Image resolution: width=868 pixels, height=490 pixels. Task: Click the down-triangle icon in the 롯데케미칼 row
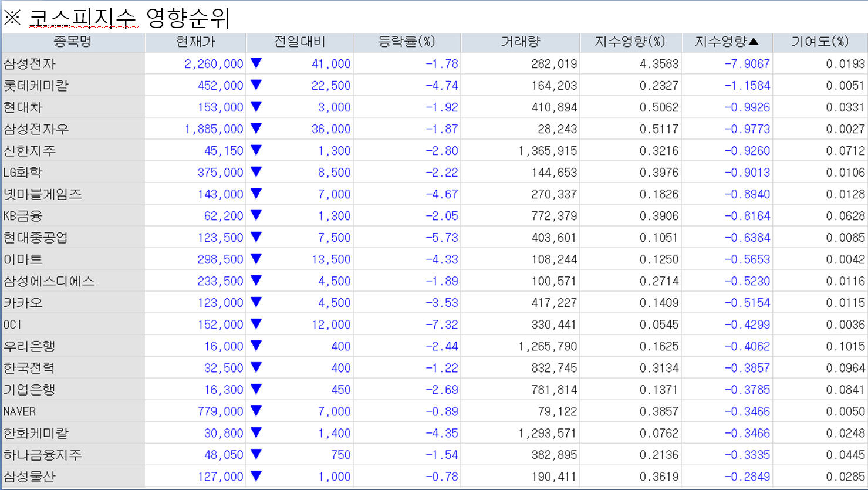[x=256, y=85]
